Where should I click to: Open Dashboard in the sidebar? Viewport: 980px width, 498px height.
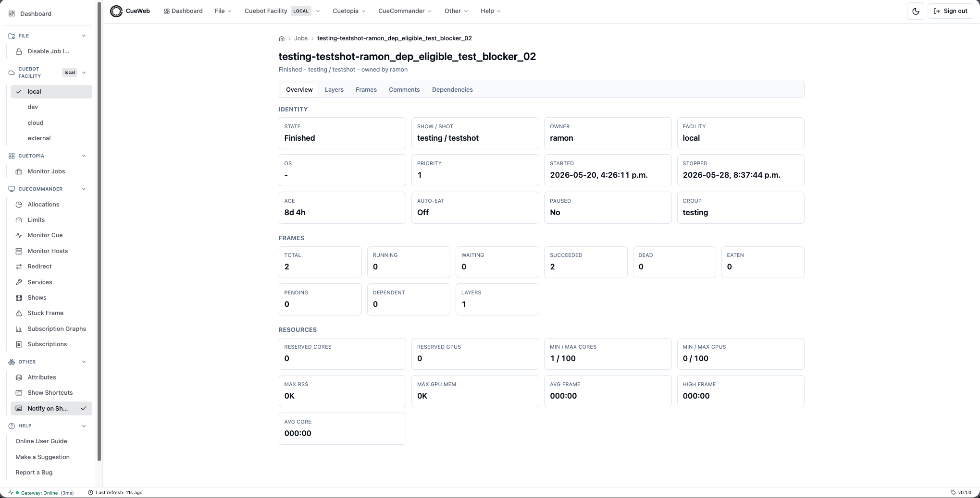click(48, 13)
